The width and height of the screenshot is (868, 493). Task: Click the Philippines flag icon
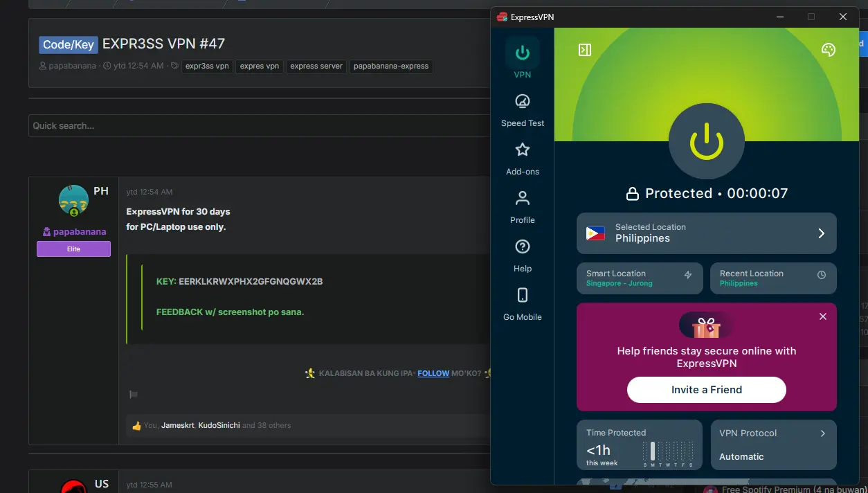click(x=595, y=233)
